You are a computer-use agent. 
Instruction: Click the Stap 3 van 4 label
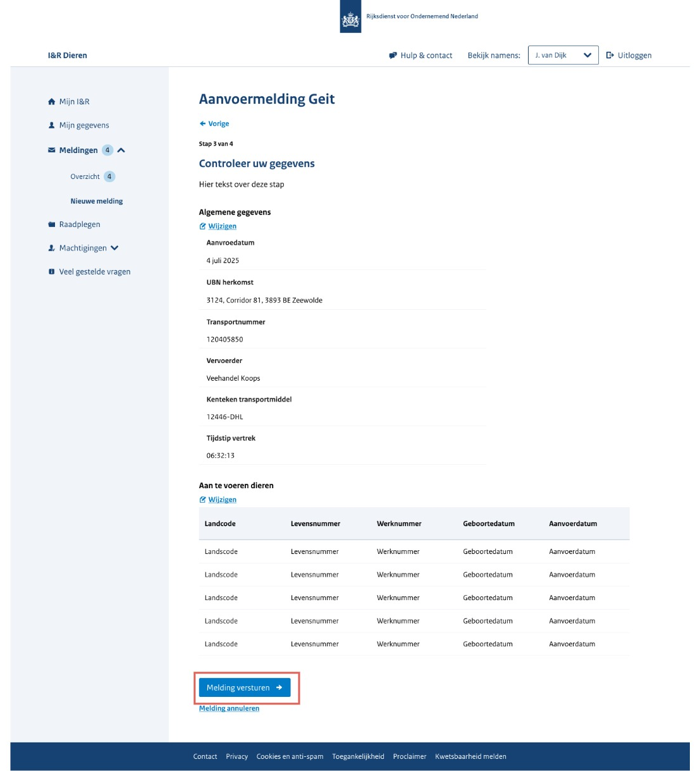click(x=216, y=144)
